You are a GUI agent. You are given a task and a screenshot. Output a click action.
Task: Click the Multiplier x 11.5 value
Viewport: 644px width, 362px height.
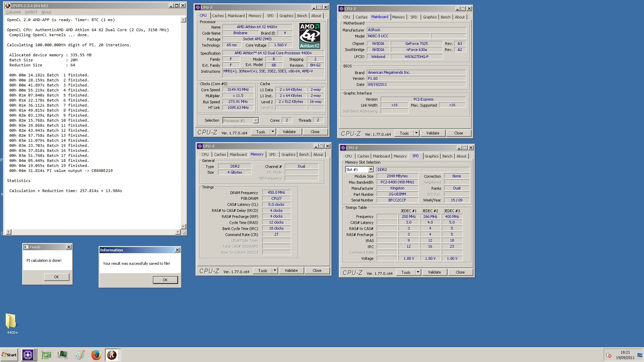tap(238, 96)
